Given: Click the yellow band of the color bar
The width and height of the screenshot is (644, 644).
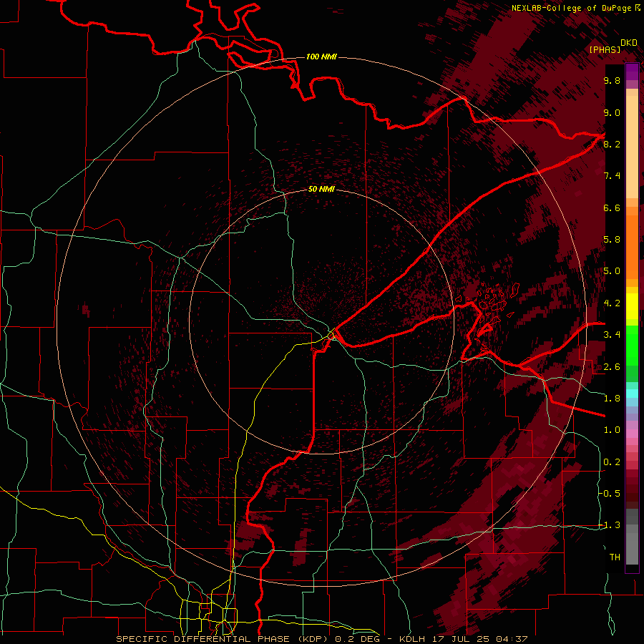Looking at the screenshot, I should [632, 306].
